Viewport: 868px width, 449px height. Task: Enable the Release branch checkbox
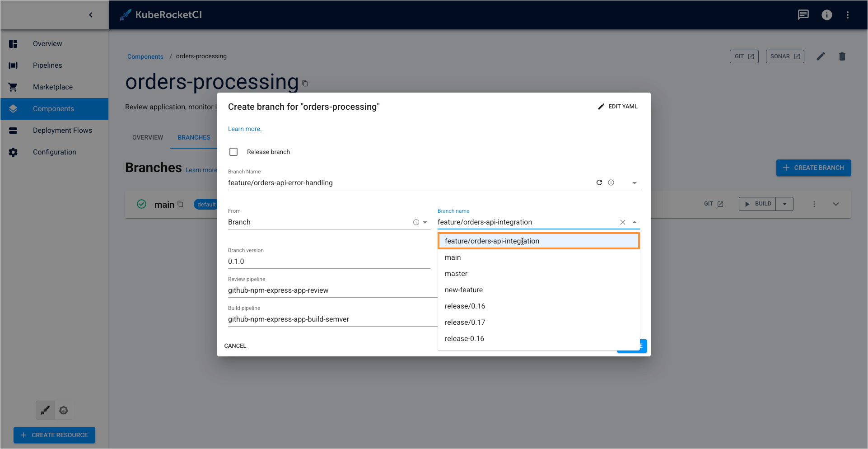pyautogui.click(x=233, y=151)
